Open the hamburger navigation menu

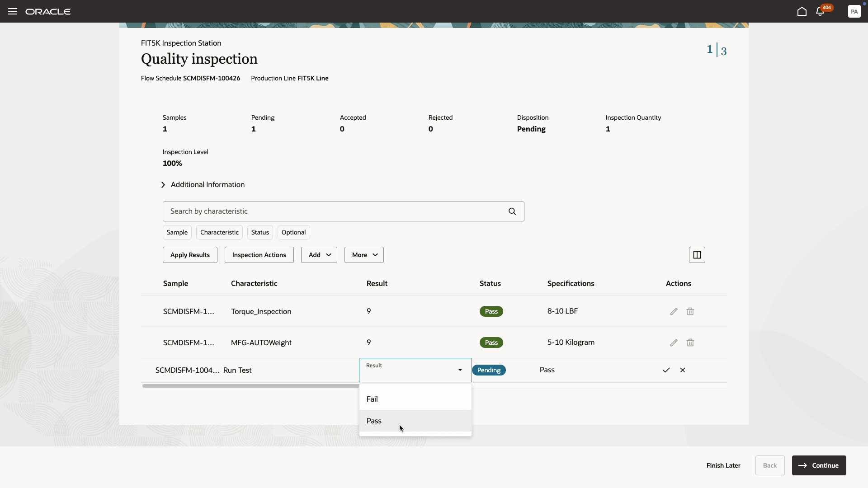[x=13, y=11]
